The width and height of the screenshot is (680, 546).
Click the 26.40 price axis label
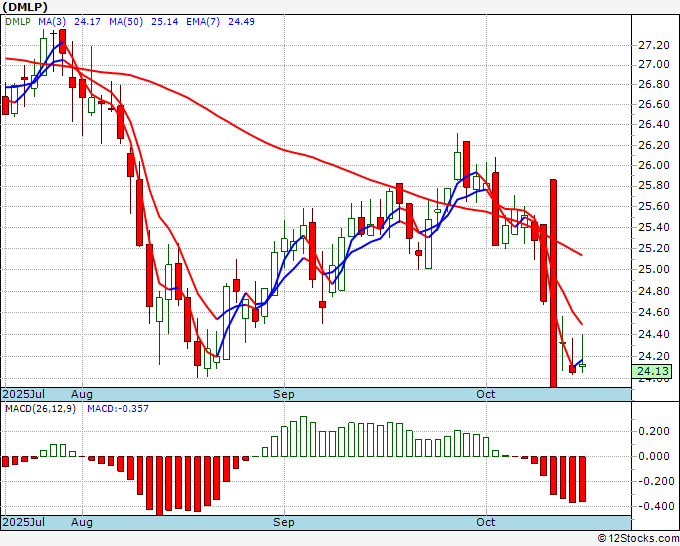coord(654,124)
